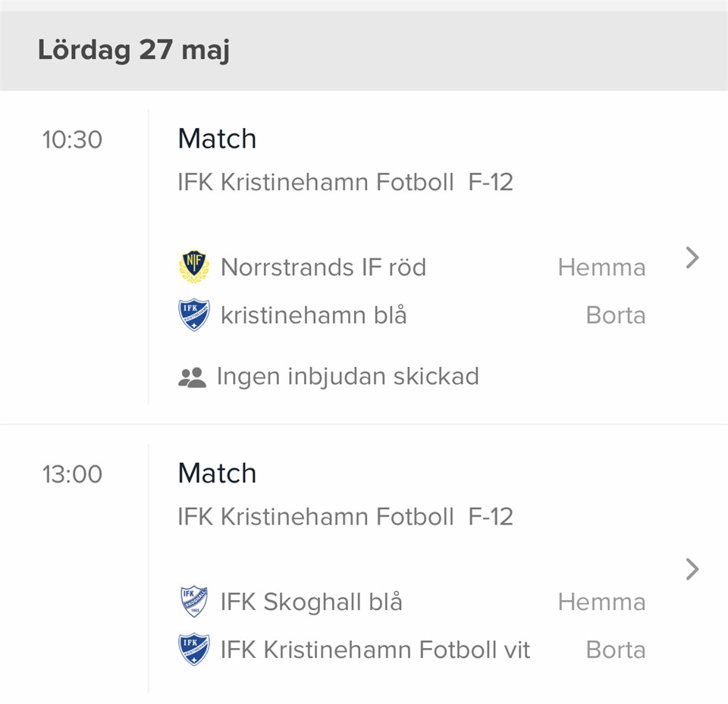Image resolution: width=728 pixels, height=704 pixels.
Task: Click the Norrstrands IF club crest
Action: tap(193, 268)
